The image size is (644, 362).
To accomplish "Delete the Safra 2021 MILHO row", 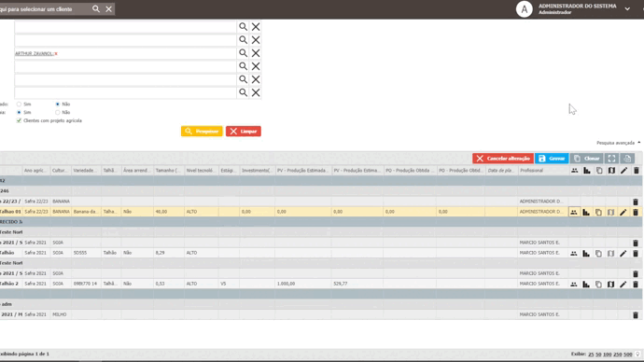I will (x=636, y=314).
